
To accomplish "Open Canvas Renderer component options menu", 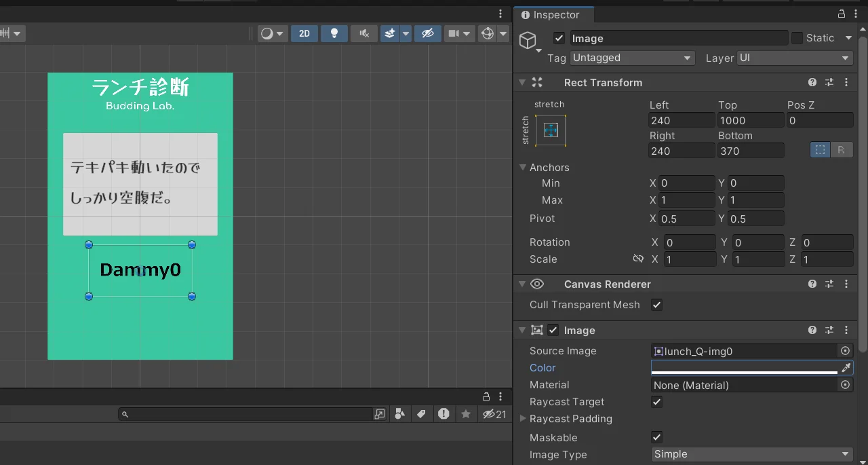I will point(846,284).
